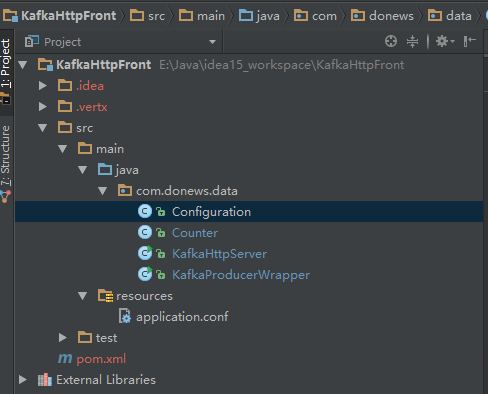Click the runnable class icon of KafkaProducerWrapper
Screen dimensions: 488x394
(x=145, y=274)
